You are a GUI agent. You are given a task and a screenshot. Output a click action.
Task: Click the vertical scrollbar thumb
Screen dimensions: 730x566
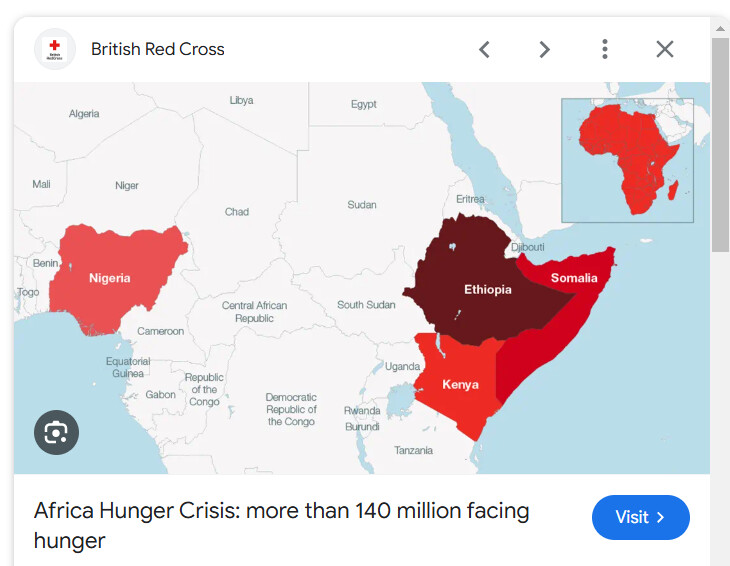point(720,150)
